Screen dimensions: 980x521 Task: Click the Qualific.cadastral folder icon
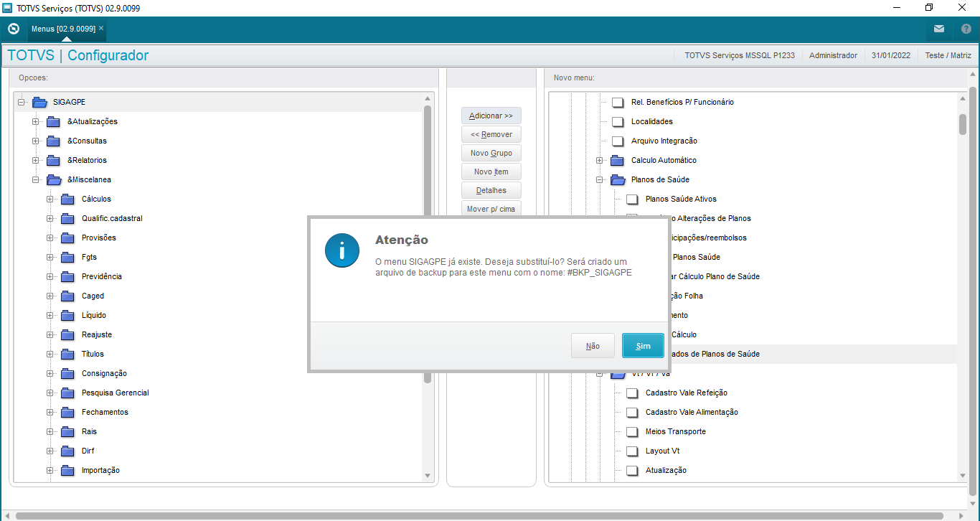[x=68, y=218]
